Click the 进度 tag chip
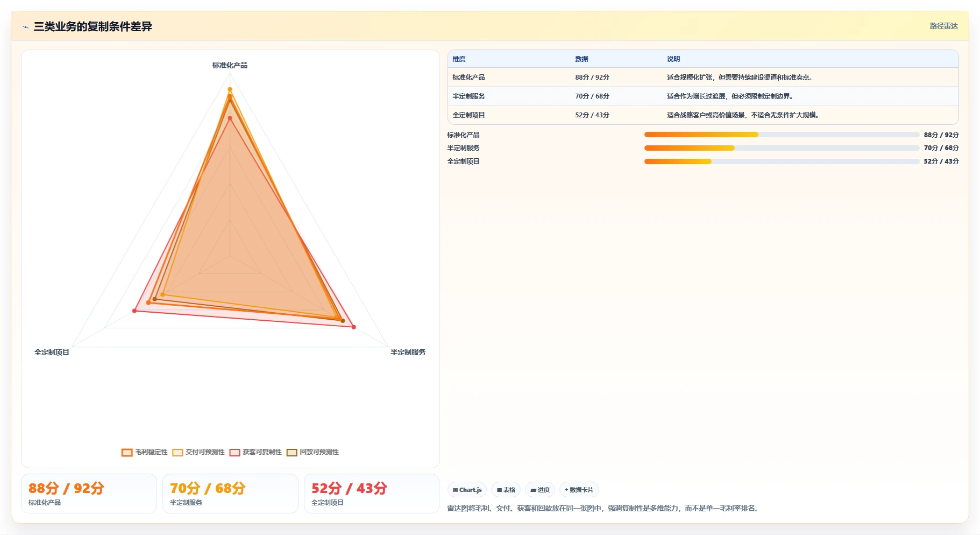Viewport: 980px width, 535px height. point(540,490)
